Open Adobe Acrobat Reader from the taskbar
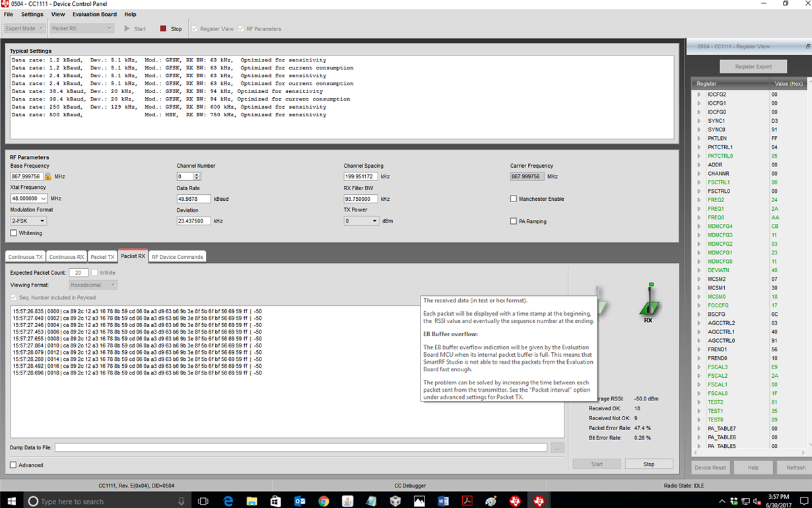 [467, 501]
